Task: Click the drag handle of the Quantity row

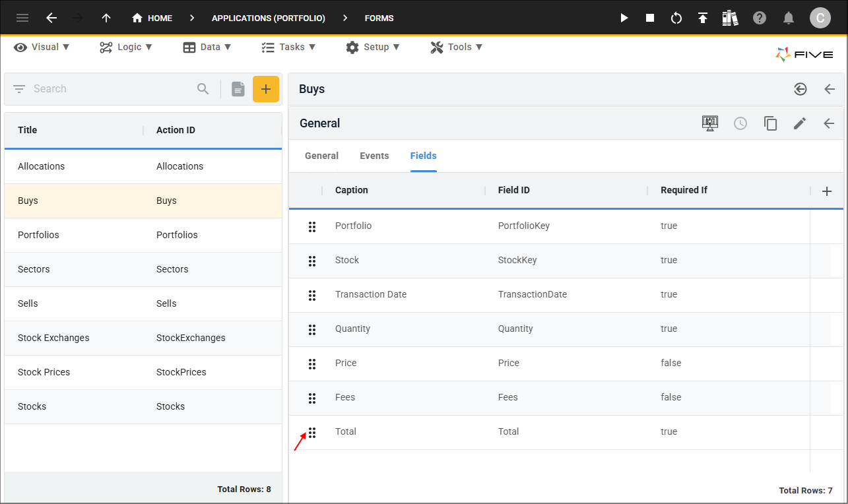Action: 312,330
